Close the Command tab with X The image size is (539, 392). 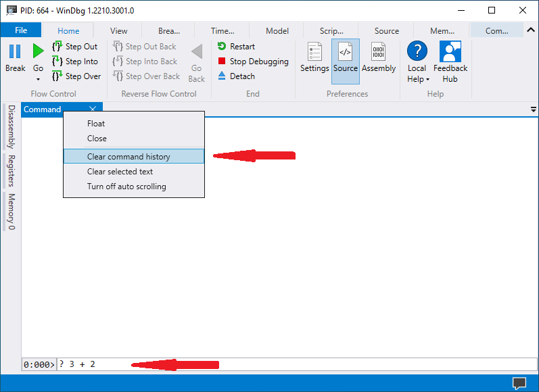[x=93, y=109]
